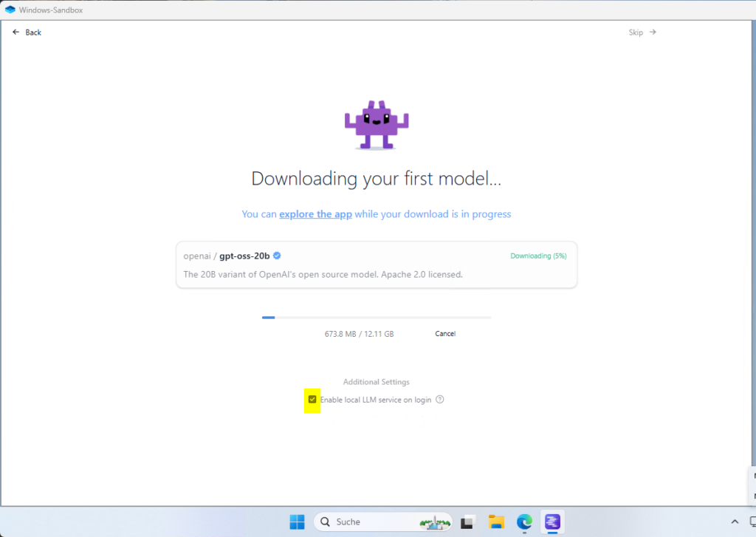Show hidden system tray icons chevron
756x537 pixels.
pos(735,521)
